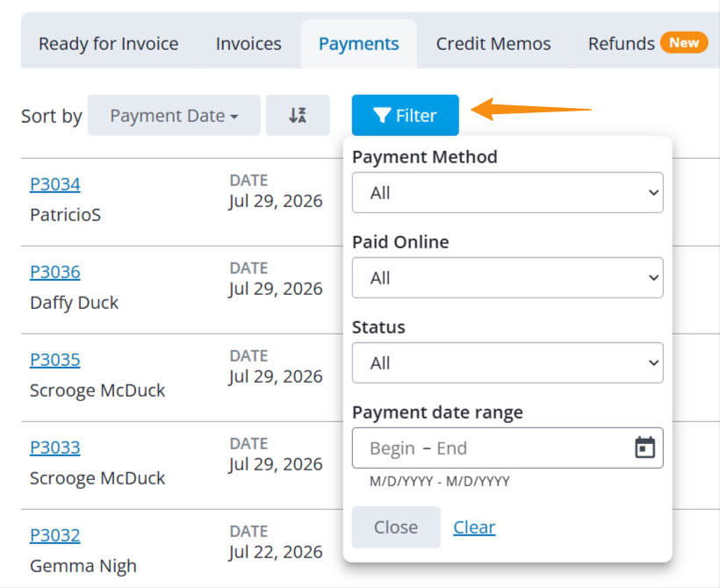Expand the Paid Online dropdown
This screenshot has height=588, width=720.
click(508, 277)
